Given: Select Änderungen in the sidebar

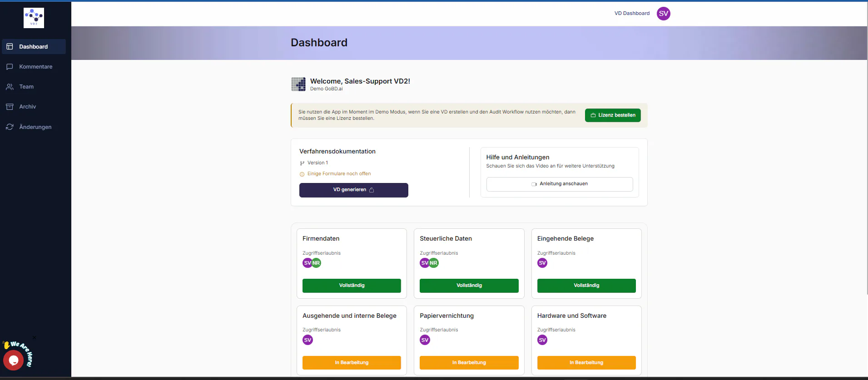Looking at the screenshot, I should tap(34, 127).
